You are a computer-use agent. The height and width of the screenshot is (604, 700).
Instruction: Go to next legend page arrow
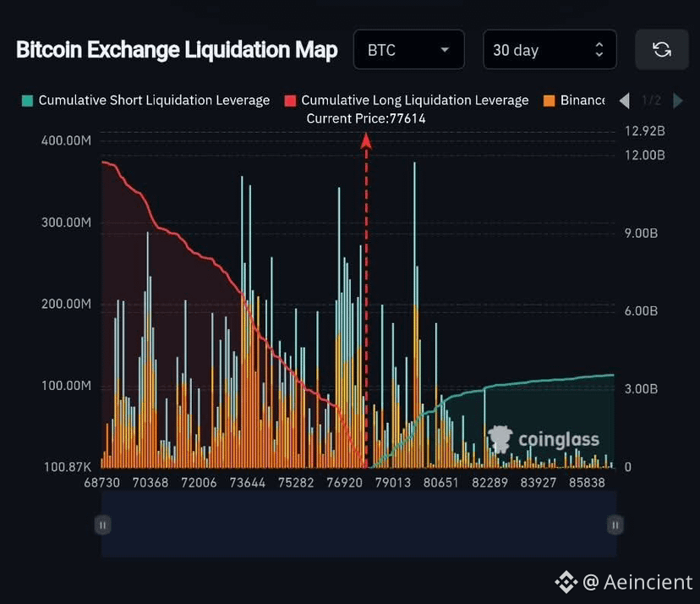tap(677, 101)
